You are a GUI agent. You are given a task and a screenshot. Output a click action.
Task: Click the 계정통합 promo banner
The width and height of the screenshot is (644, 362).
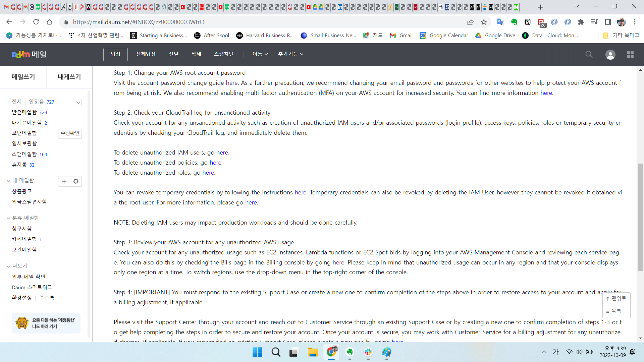click(x=46, y=323)
